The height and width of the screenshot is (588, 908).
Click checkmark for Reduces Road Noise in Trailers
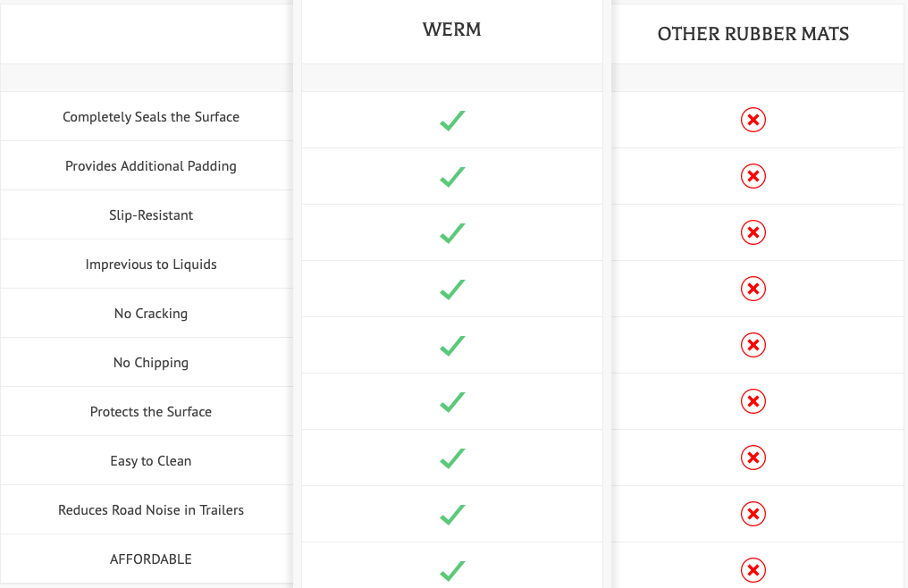(452, 515)
